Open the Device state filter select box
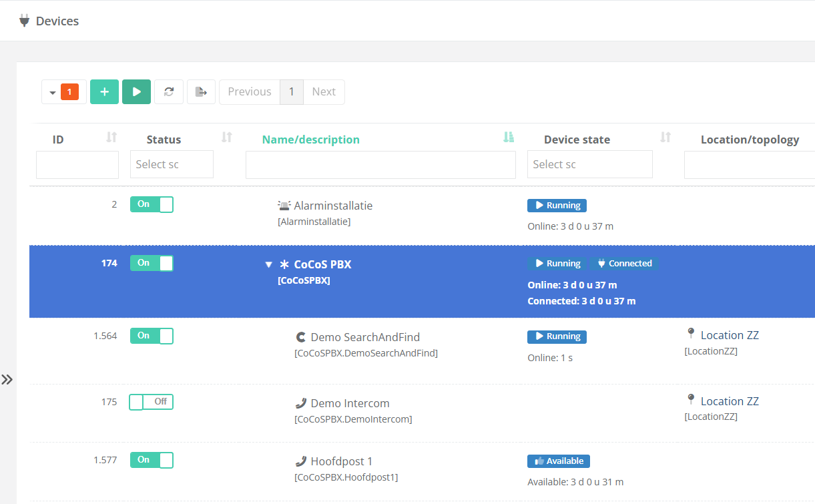The image size is (815, 504). [x=590, y=164]
